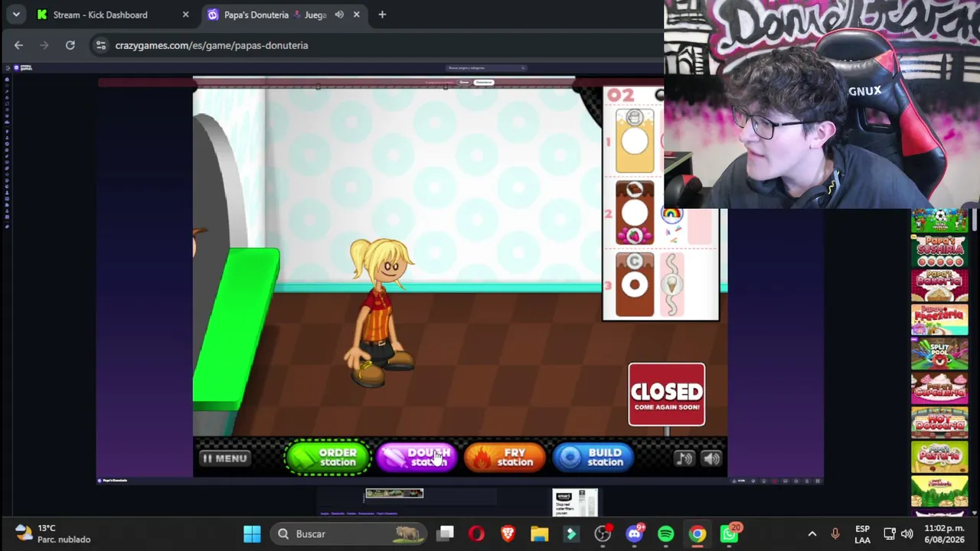Open the Order Station in the game

coord(328,458)
